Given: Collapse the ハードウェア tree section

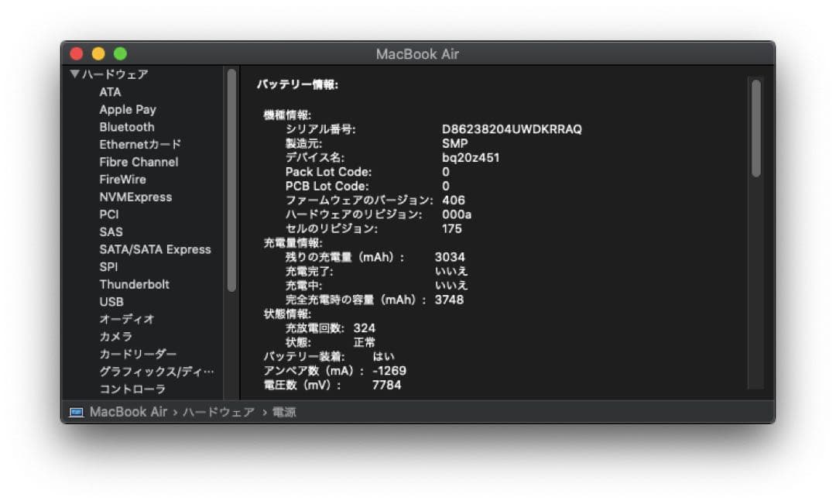Looking at the screenshot, I should tap(74, 74).
